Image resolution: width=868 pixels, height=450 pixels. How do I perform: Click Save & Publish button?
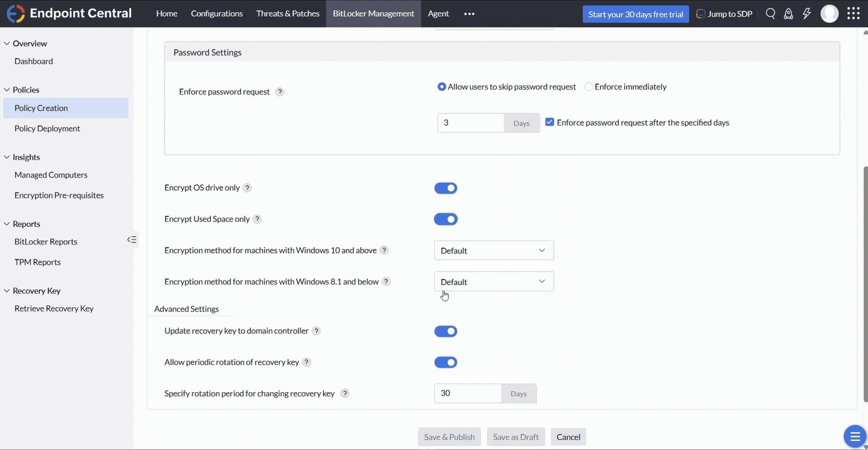pos(449,437)
